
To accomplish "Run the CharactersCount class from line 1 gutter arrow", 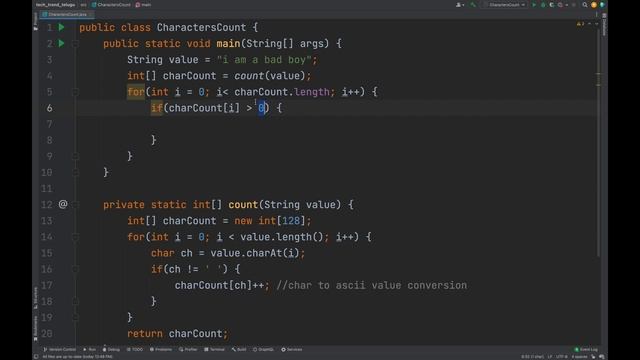I will pos(61,27).
